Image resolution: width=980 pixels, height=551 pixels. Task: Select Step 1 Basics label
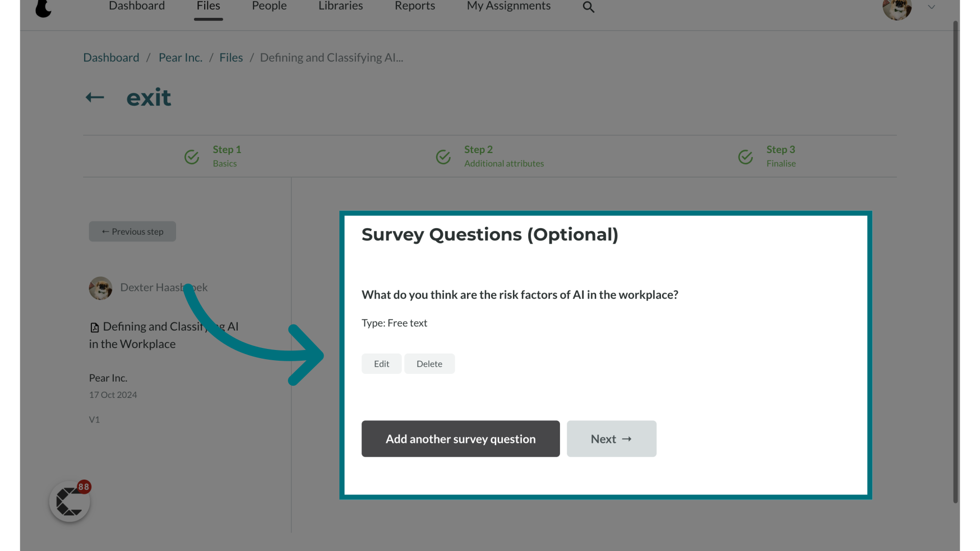(227, 156)
